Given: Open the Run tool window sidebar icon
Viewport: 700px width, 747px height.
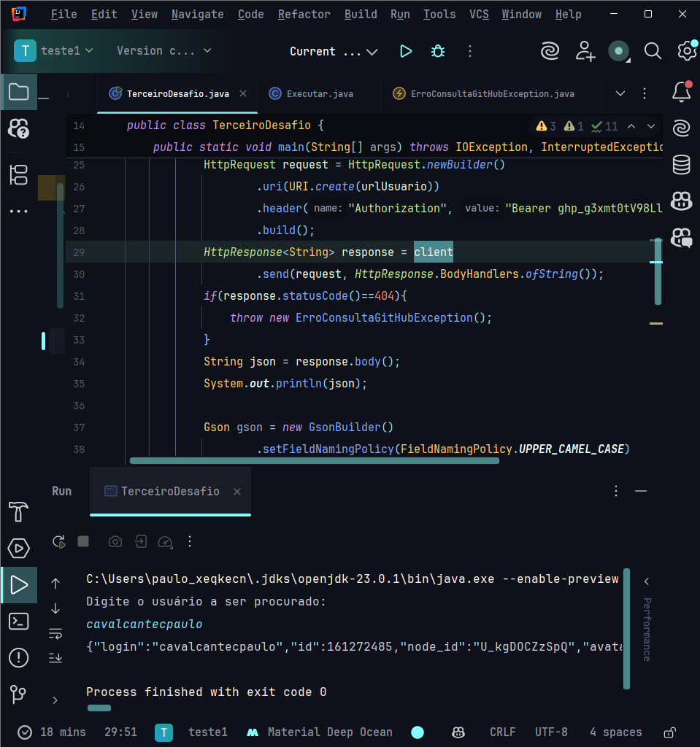Looking at the screenshot, I should [x=18, y=584].
